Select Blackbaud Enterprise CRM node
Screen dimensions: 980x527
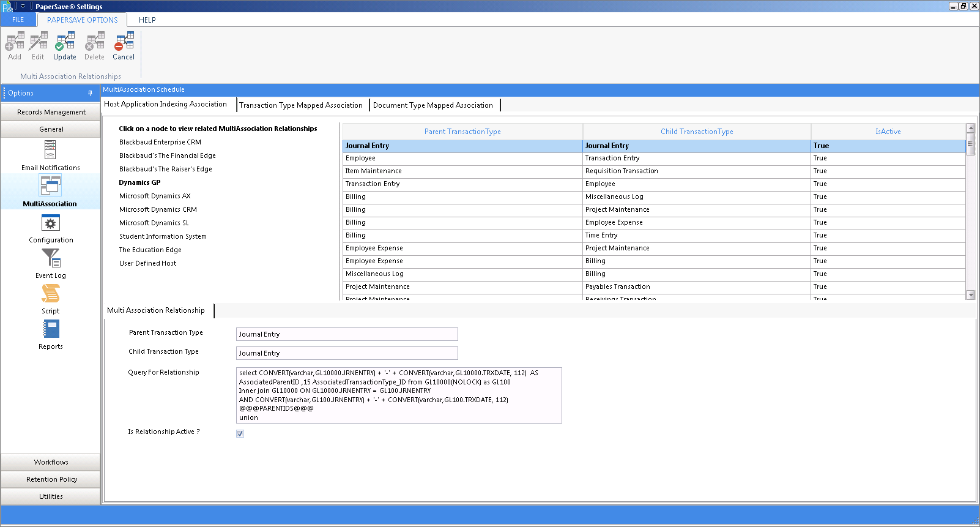click(160, 142)
